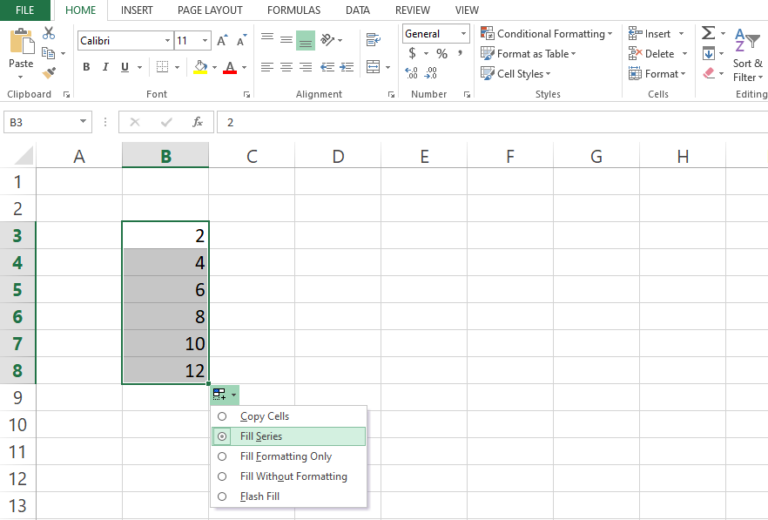The width and height of the screenshot is (768, 520).
Task: Click the AutoSum sigma icon
Action: point(708,33)
